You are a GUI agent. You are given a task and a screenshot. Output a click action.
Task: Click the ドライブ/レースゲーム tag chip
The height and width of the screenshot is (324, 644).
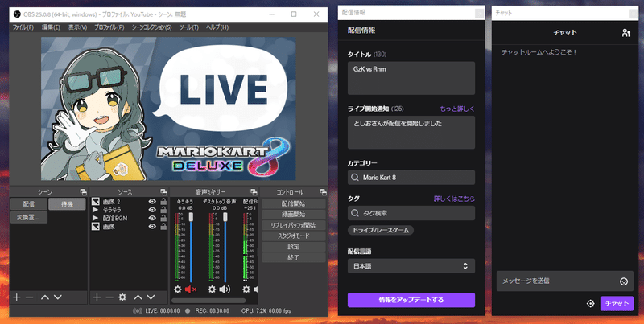click(381, 231)
